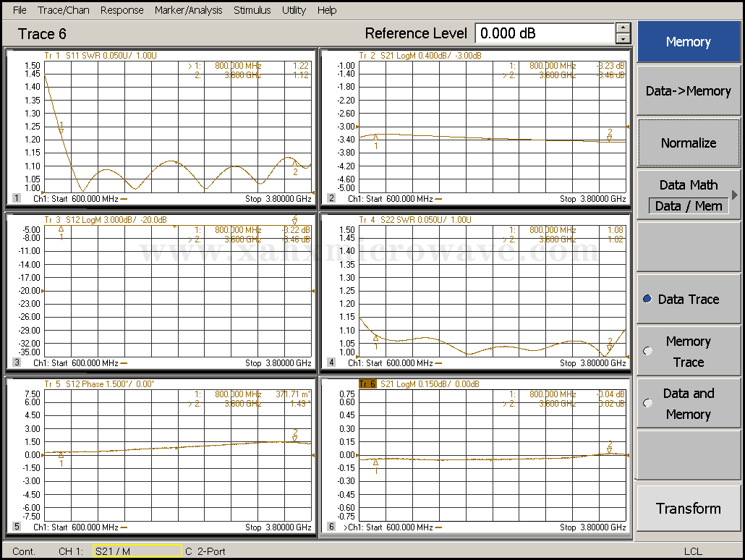Click marker 2 on Tr 4 S22 SWR trace
This screenshot has width=745, height=560.
[610, 344]
